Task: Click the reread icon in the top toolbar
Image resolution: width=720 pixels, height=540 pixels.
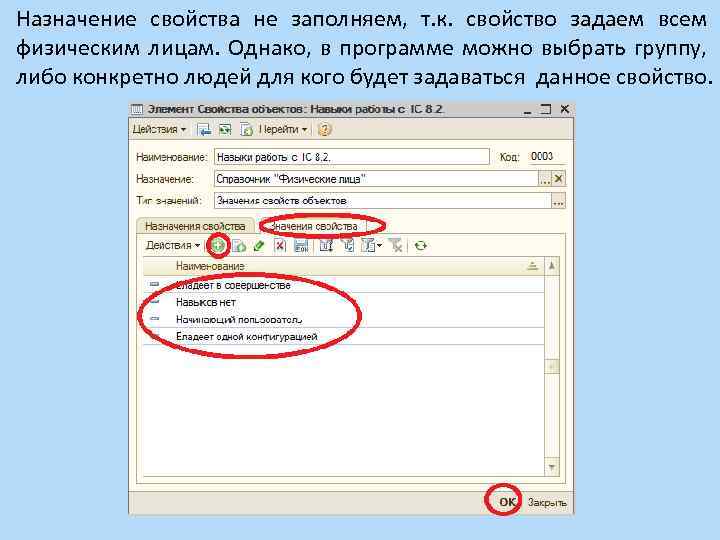Action: point(225,129)
